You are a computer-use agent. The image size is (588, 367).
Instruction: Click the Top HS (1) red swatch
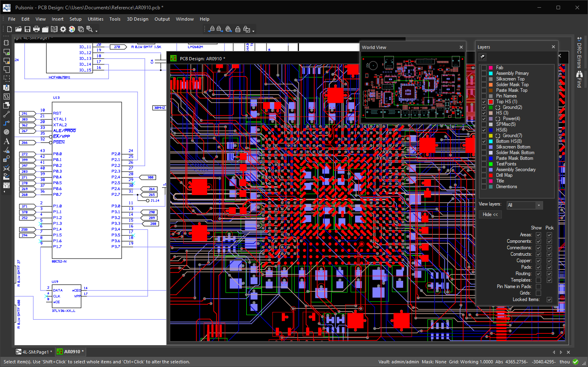pos(491,102)
